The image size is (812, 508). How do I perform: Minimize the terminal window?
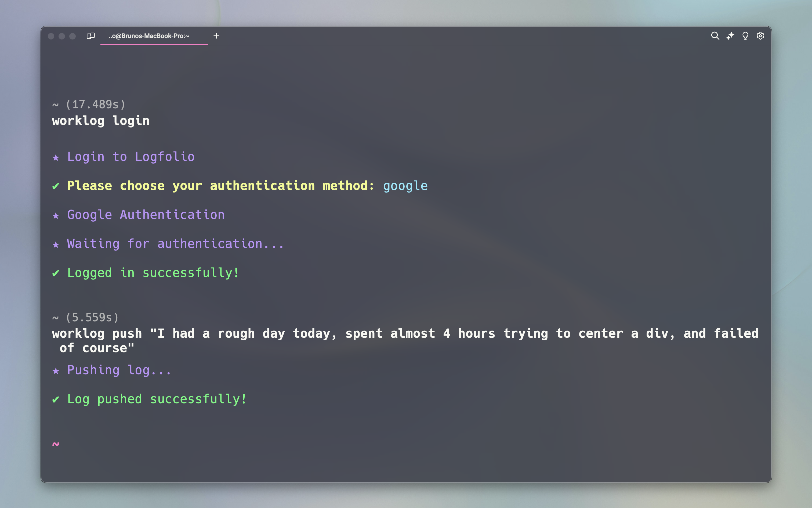click(62, 36)
